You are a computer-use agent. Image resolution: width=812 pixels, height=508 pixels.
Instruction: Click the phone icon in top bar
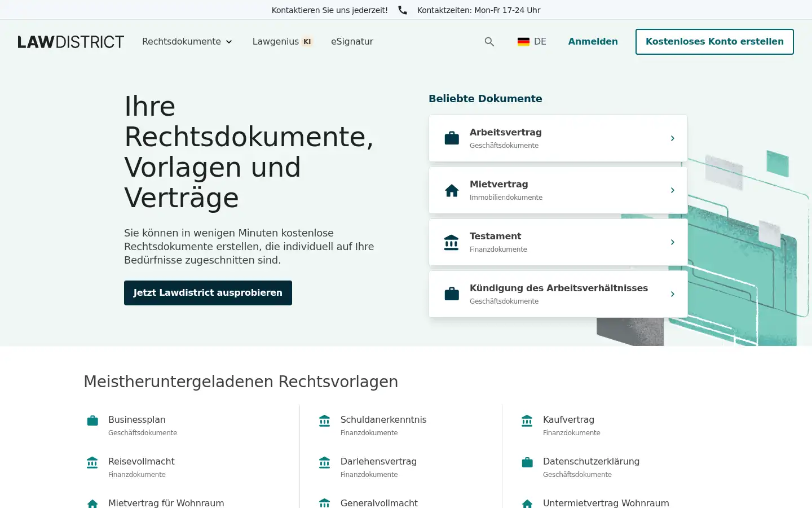pyautogui.click(x=403, y=10)
